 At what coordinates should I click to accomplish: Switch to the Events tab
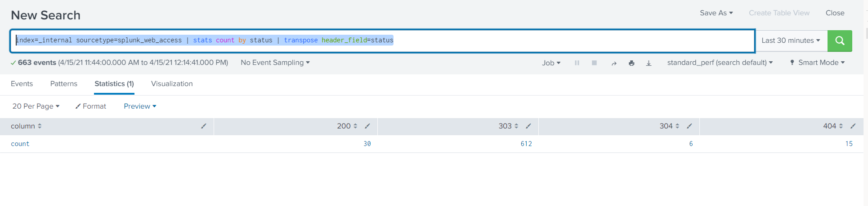click(22, 84)
